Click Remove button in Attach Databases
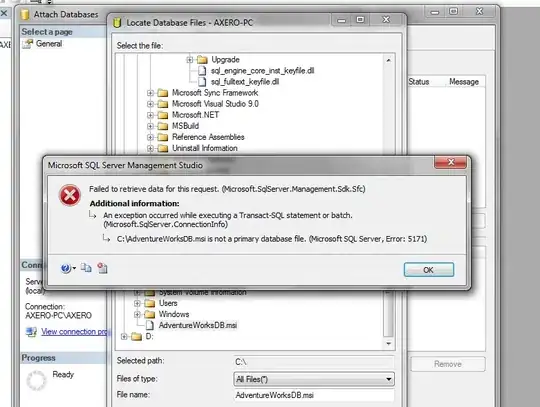Image resolution: width=540 pixels, height=407 pixels. point(448,364)
